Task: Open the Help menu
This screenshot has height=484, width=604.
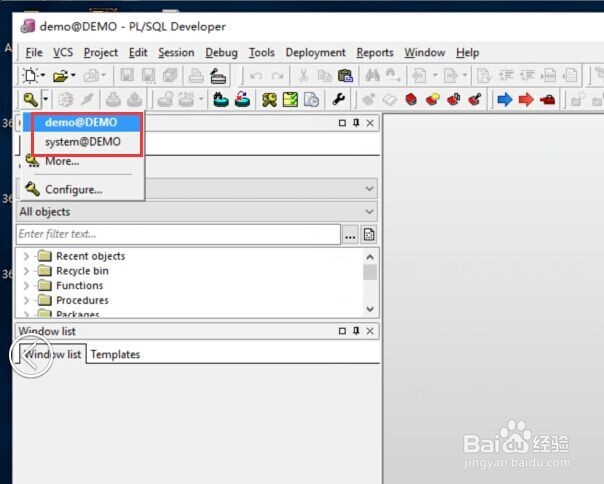Action: (x=467, y=52)
